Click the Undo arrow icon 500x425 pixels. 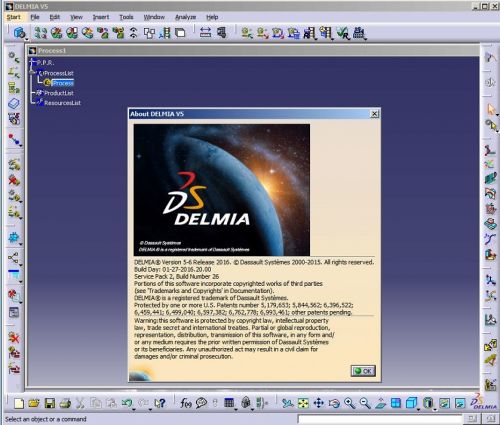point(127,403)
